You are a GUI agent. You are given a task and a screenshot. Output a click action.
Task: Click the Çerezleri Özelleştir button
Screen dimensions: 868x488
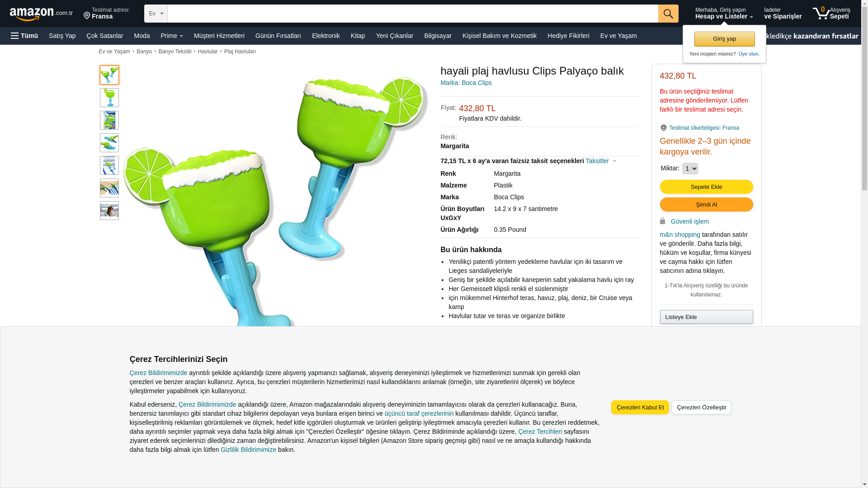coord(701,408)
